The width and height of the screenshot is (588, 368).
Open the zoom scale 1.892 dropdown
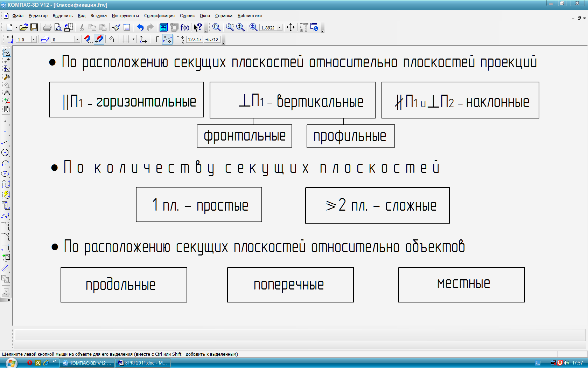point(280,28)
